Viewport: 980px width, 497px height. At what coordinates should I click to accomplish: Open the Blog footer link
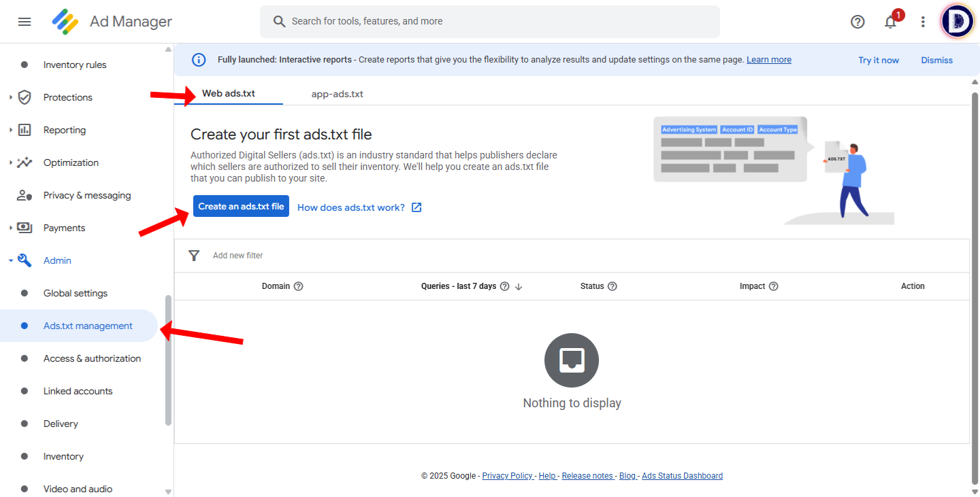628,476
